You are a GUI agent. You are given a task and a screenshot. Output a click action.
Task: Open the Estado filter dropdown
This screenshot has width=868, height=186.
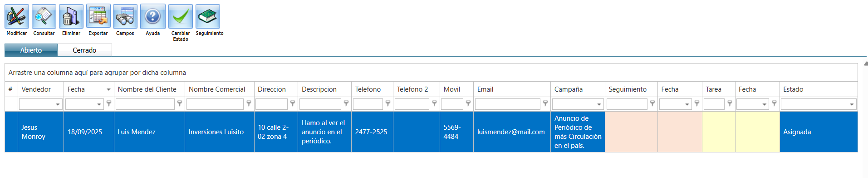coord(852,104)
